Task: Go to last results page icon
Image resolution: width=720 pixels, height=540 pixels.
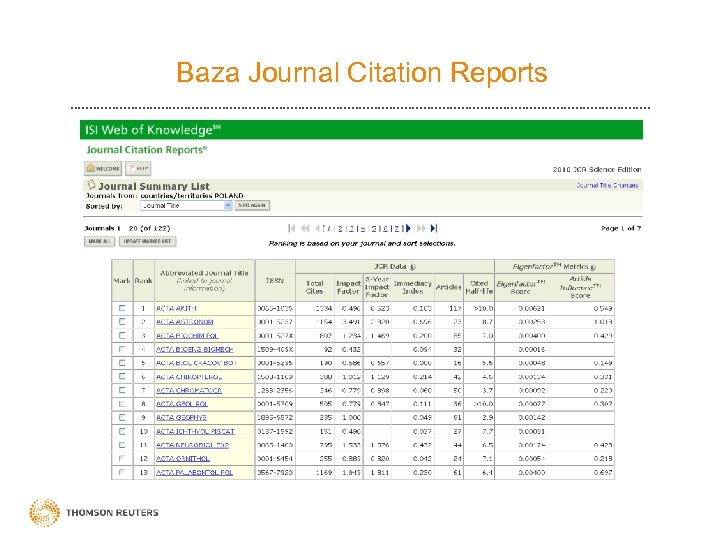Action: pyautogui.click(x=434, y=228)
